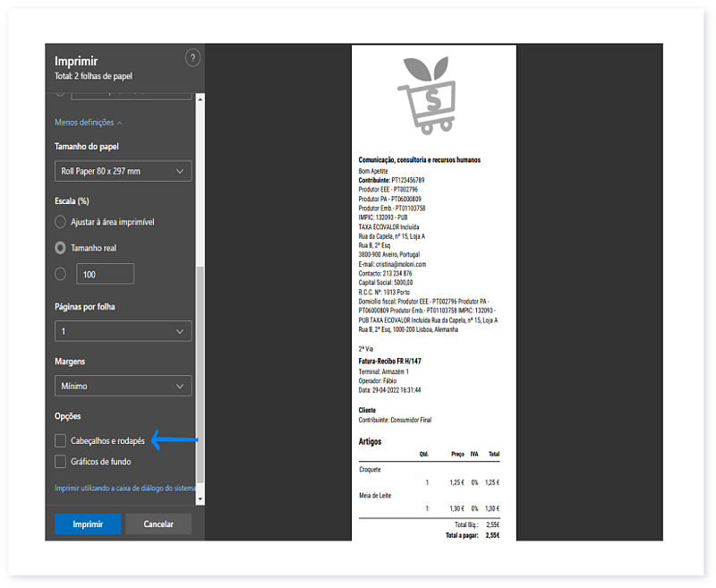The image size is (716, 588).
Task: Click the scale value field showing 100
Action: point(104,274)
